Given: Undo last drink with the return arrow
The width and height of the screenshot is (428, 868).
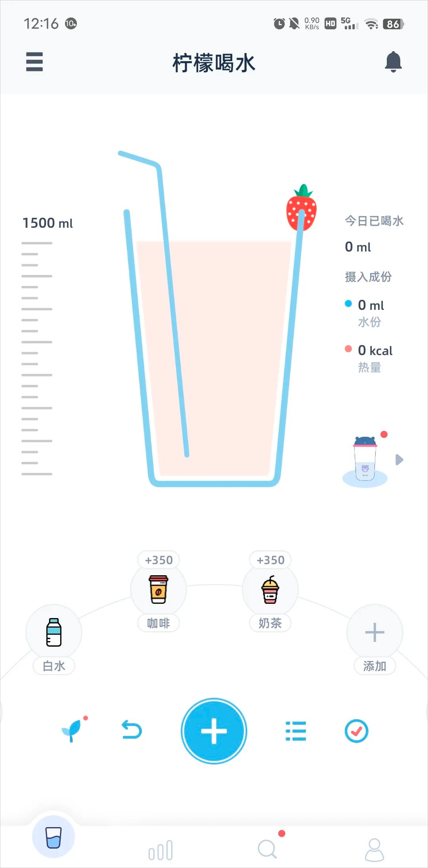Looking at the screenshot, I should pyautogui.click(x=132, y=730).
